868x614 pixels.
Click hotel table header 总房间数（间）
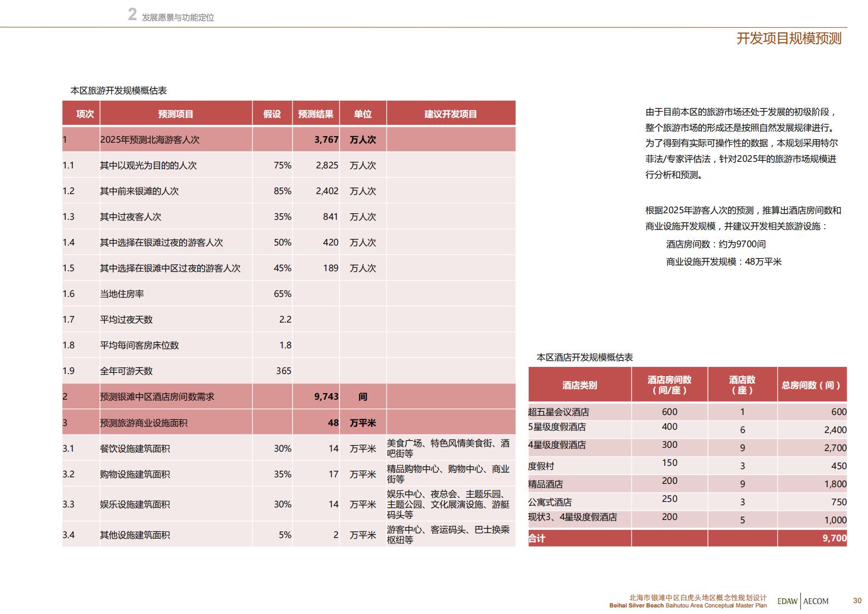pyautogui.click(x=812, y=385)
